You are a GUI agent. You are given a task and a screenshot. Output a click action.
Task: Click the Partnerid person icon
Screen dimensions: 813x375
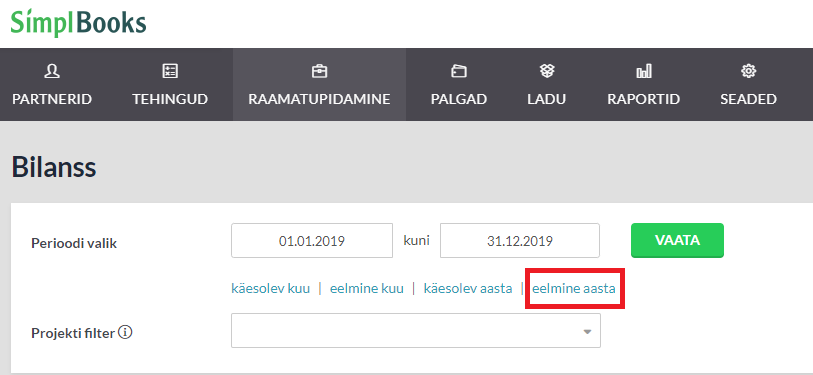tap(52, 72)
